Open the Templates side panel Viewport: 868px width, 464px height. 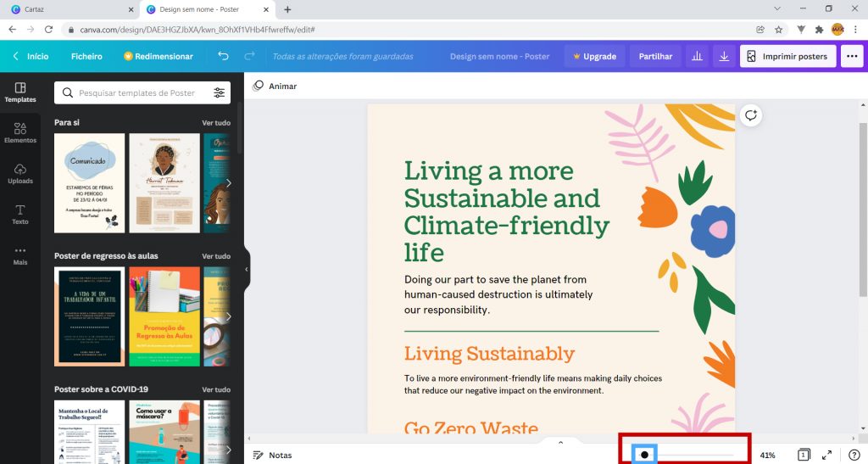pos(20,92)
